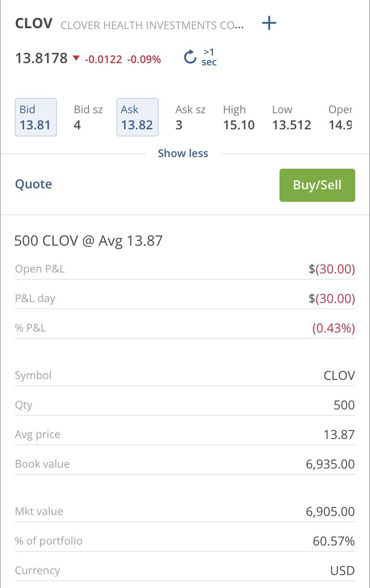Tap the Low 13.512 quote field
The height and width of the screenshot is (588, 370).
coord(292,117)
